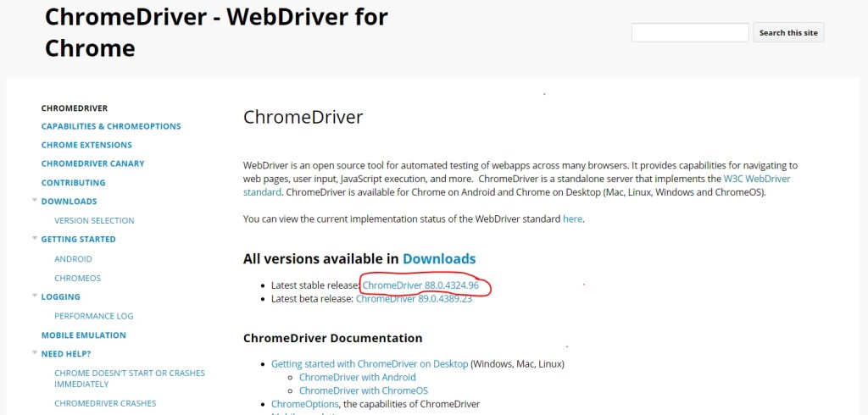This screenshot has height=415, width=868.
Task: Open ChromeDriver Crashes sidebar link
Action: (x=105, y=403)
